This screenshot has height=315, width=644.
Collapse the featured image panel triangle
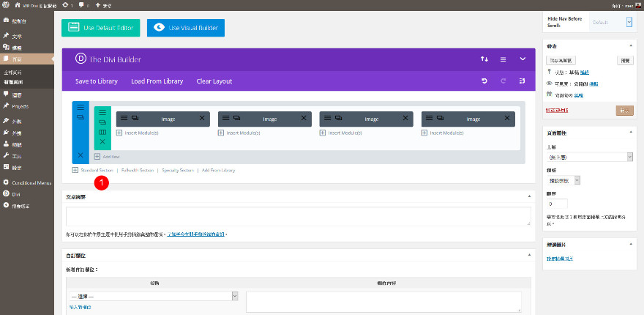click(630, 244)
